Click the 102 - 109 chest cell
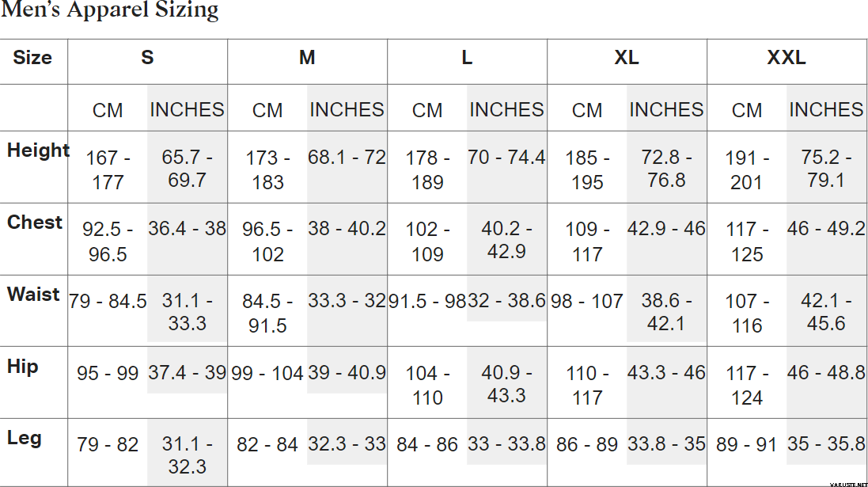 tap(427, 242)
